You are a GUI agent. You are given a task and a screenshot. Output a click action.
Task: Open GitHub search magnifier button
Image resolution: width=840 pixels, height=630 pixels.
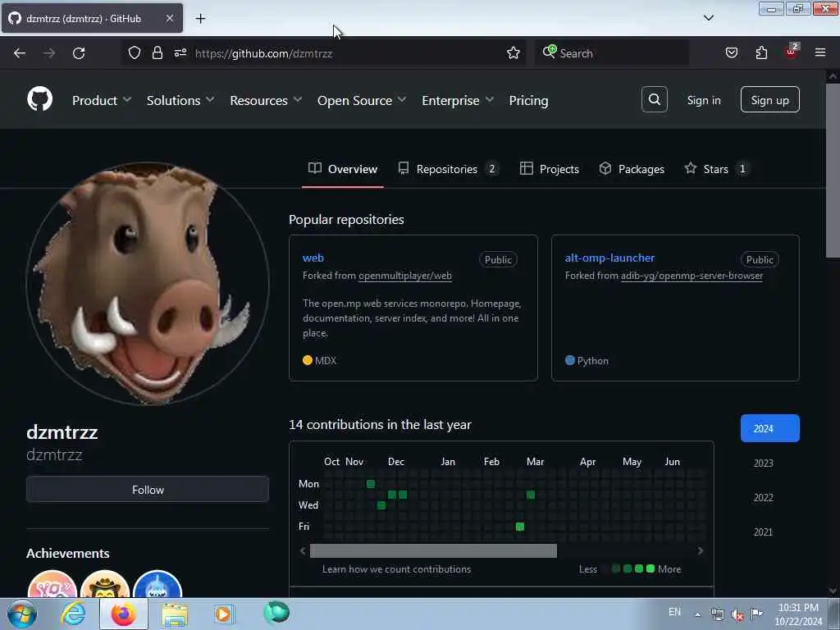pos(654,99)
